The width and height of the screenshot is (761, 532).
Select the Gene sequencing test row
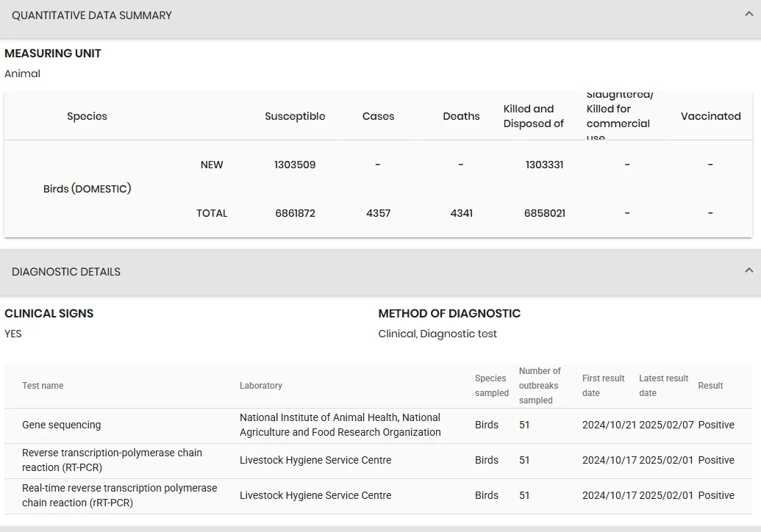(x=378, y=425)
